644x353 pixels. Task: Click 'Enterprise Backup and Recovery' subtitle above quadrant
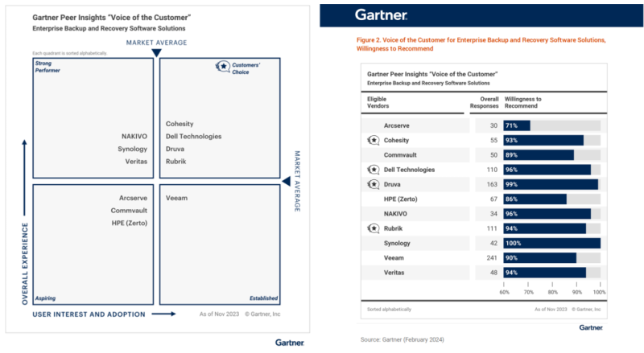tap(109, 28)
